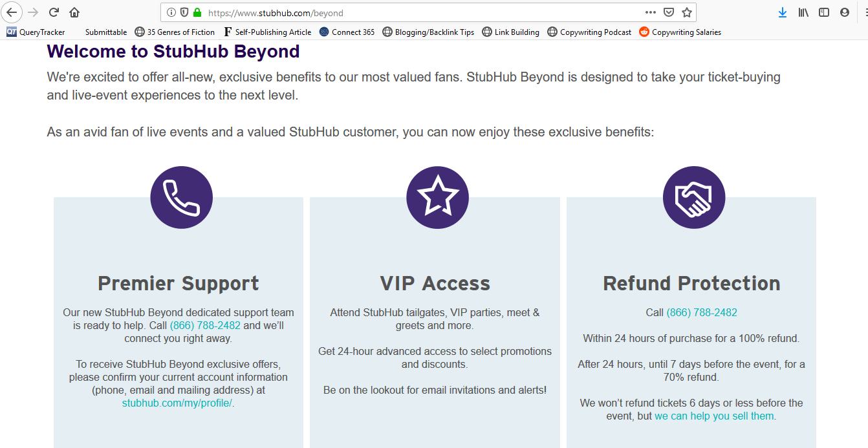This screenshot has width=868, height=448.
Task: Click the "we can help you sell them" link
Action: point(715,416)
